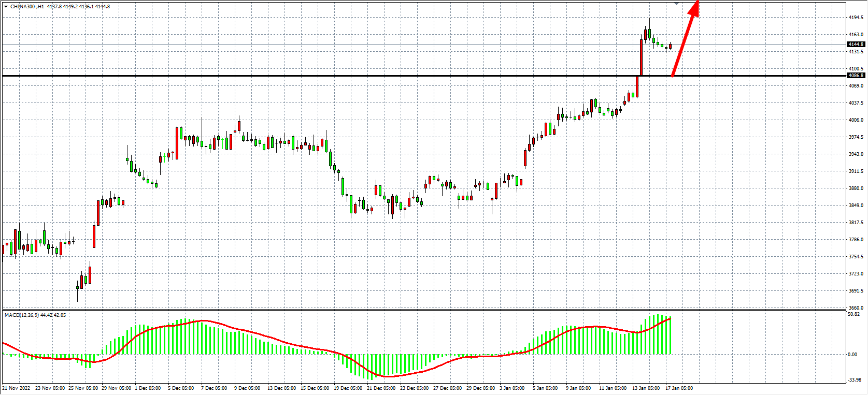Image resolution: width=868 pixels, height=395 pixels.
Task: Click the dropdown triangle beside CHINA300 title
Action: (6, 7)
